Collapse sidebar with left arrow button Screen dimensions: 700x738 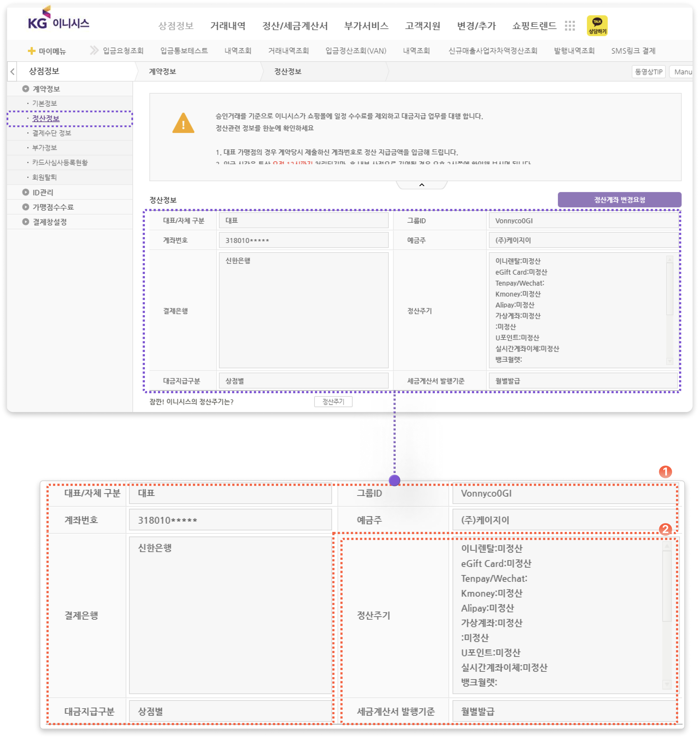click(12, 72)
